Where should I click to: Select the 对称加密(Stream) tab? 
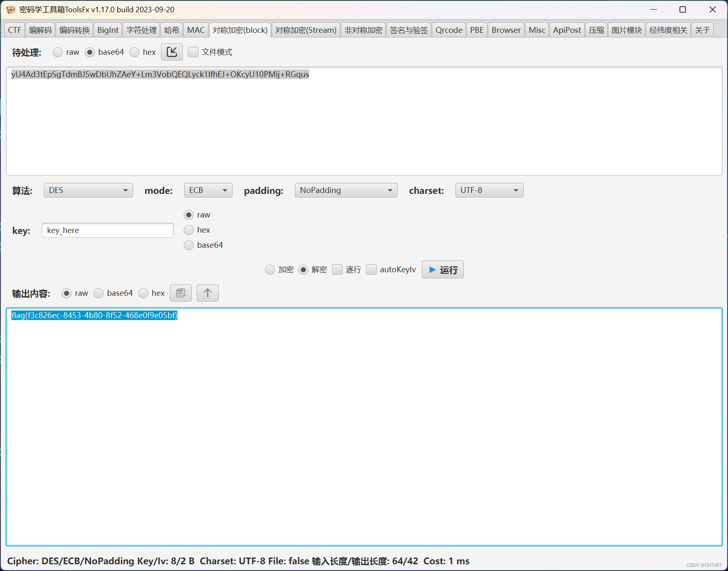click(x=306, y=30)
